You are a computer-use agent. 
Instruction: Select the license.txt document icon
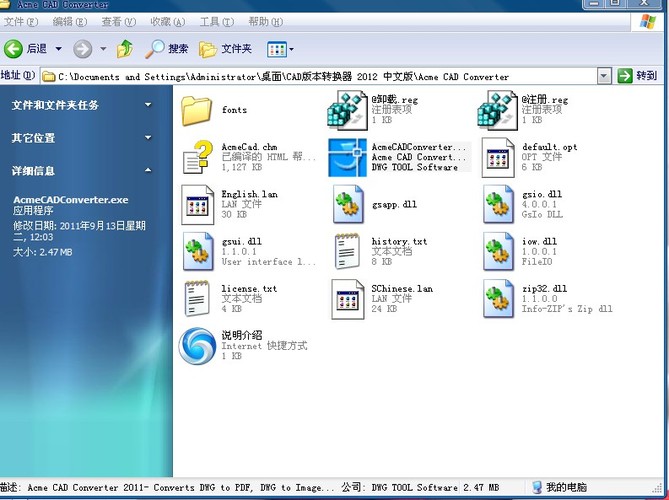click(x=197, y=299)
